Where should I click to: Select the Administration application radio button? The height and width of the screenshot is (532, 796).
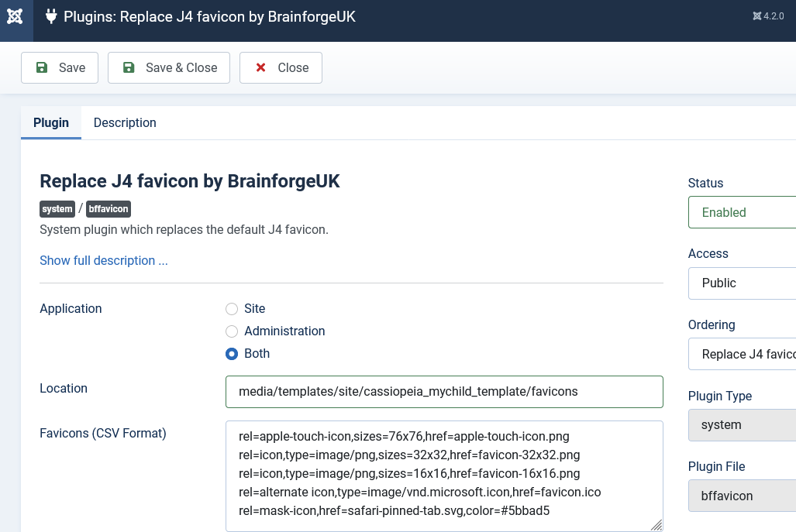tap(232, 331)
